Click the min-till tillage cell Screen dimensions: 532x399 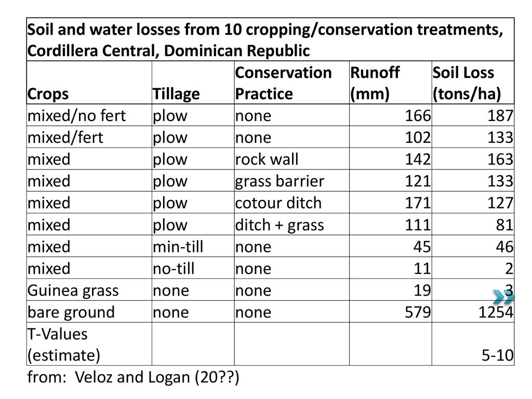178,246
